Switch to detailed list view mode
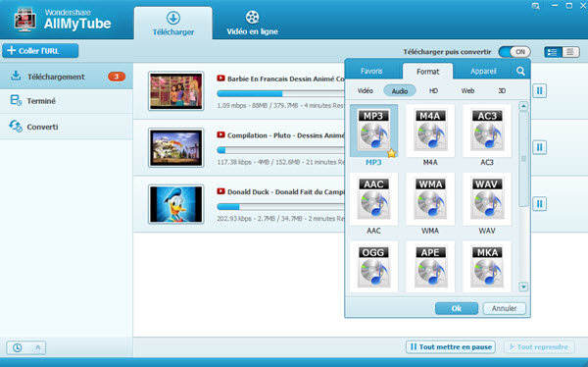This screenshot has height=367, width=588. [553, 52]
